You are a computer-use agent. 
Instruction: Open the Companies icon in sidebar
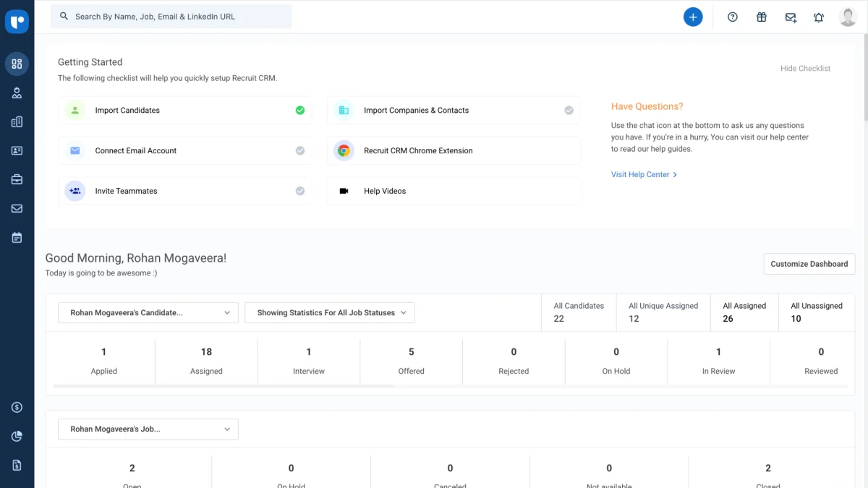17,122
